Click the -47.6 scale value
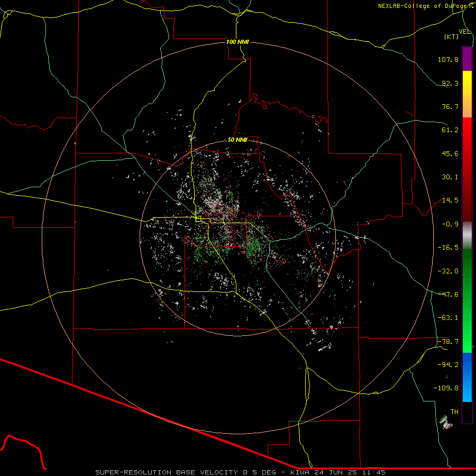476x476 pixels. point(448,294)
